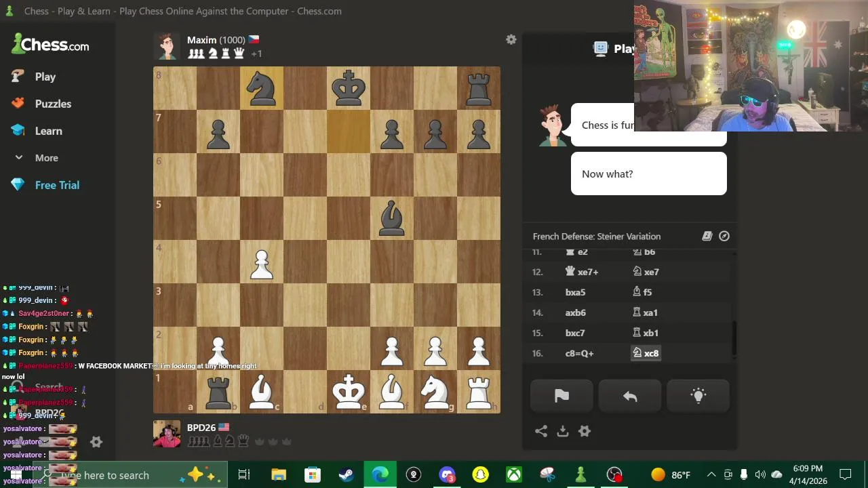
Task: Click Maxim bot avatar beside chat bubble
Action: point(552,125)
